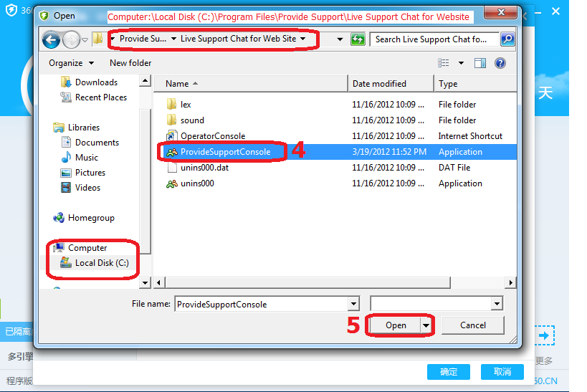Click the horizontal scrollbar thumb
The image size is (587, 392).
point(307,282)
